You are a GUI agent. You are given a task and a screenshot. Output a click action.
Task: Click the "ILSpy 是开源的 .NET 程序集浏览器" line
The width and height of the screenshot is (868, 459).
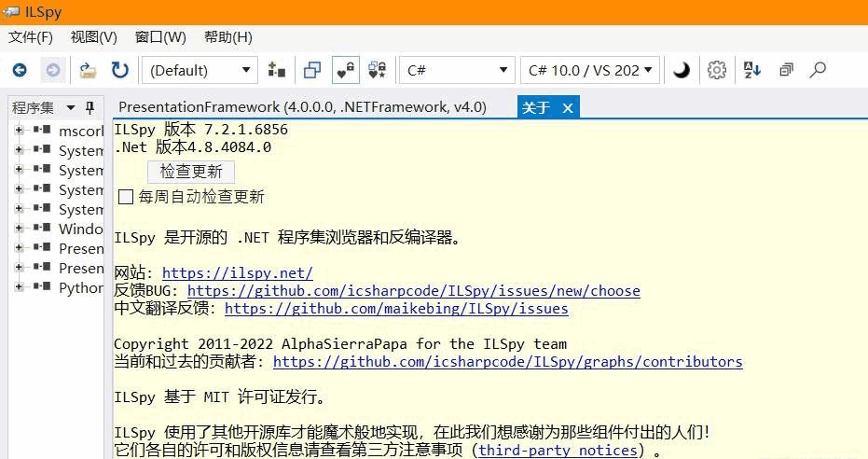(288, 238)
